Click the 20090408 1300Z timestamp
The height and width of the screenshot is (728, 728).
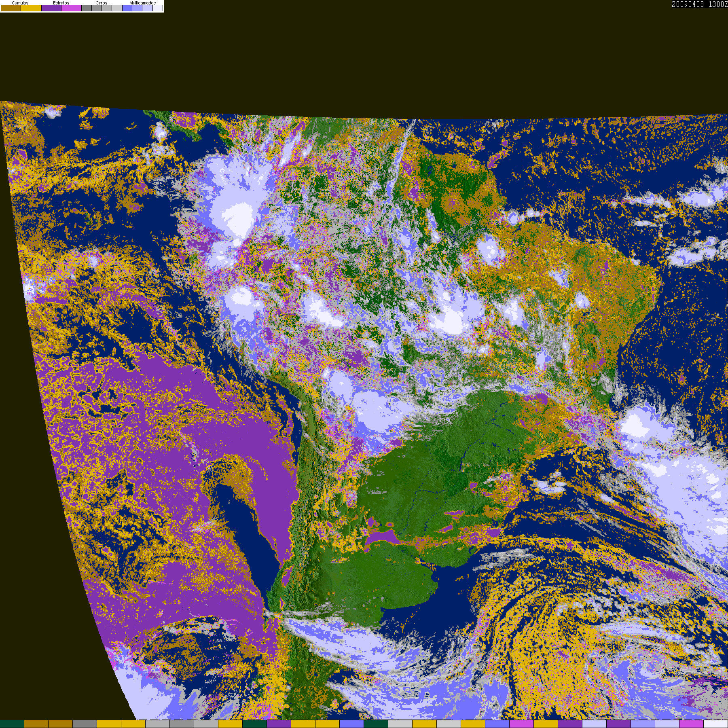click(700, 4)
